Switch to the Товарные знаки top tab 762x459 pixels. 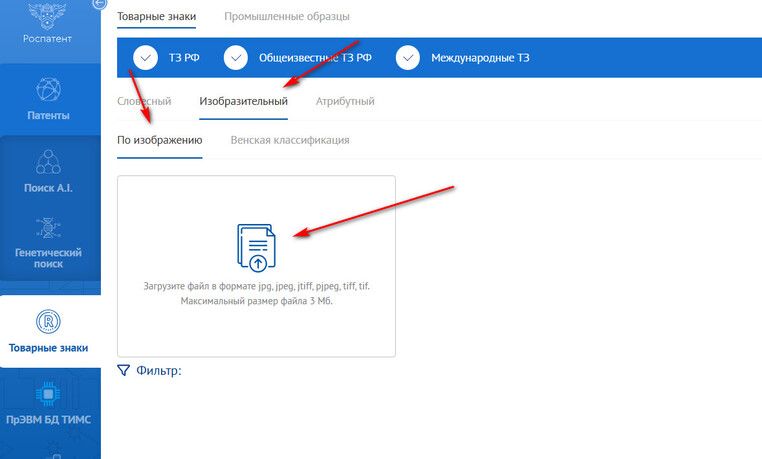click(156, 16)
